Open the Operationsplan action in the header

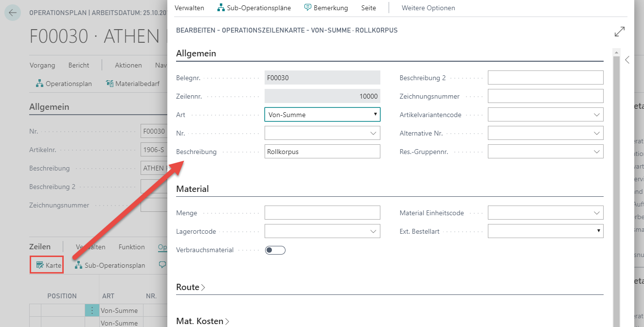coord(64,84)
